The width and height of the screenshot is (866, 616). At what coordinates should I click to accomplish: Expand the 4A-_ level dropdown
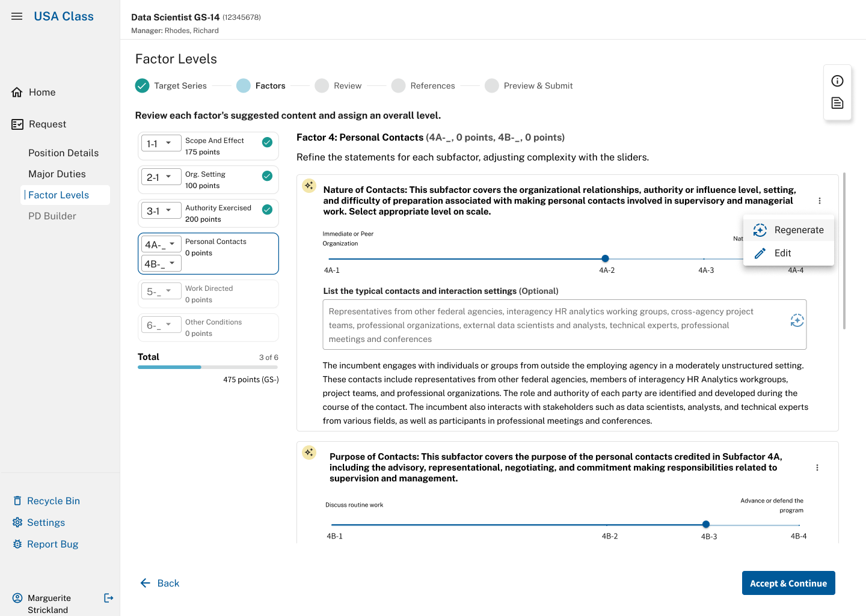pyautogui.click(x=161, y=245)
